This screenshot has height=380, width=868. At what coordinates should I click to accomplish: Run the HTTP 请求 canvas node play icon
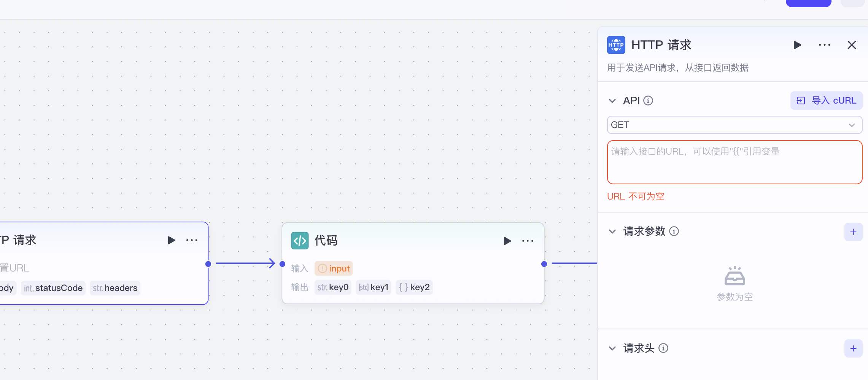(x=172, y=240)
